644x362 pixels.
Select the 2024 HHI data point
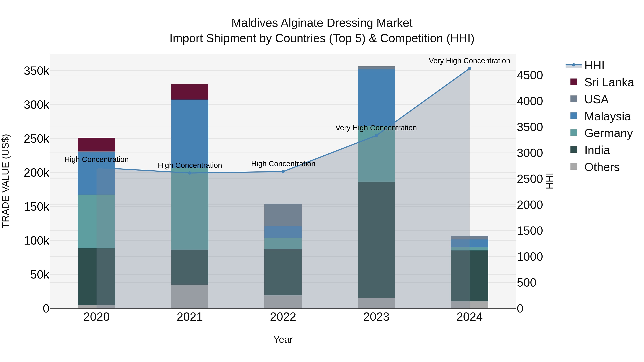coord(470,68)
